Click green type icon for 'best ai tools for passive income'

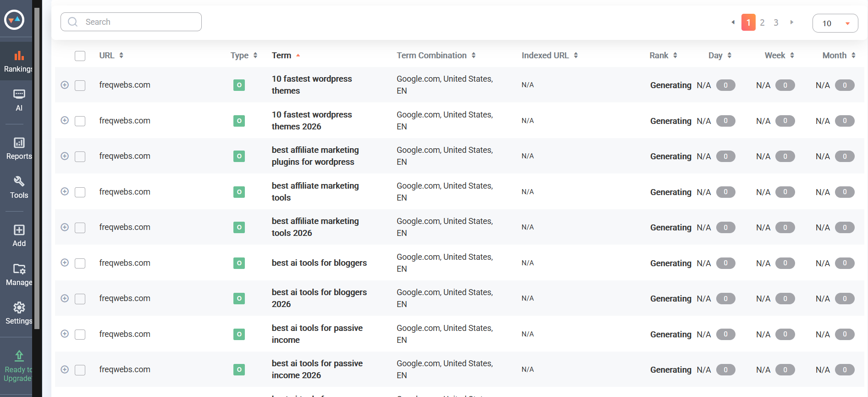click(239, 334)
